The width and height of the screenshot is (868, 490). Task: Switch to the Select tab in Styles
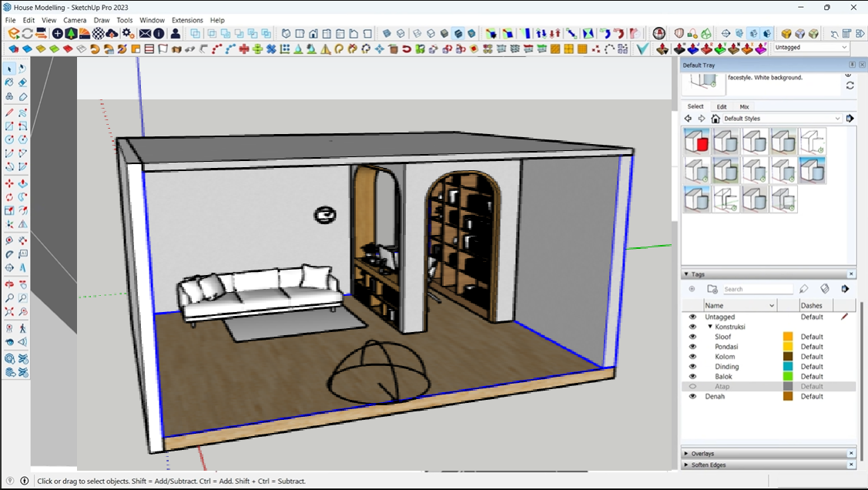(x=695, y=106)
